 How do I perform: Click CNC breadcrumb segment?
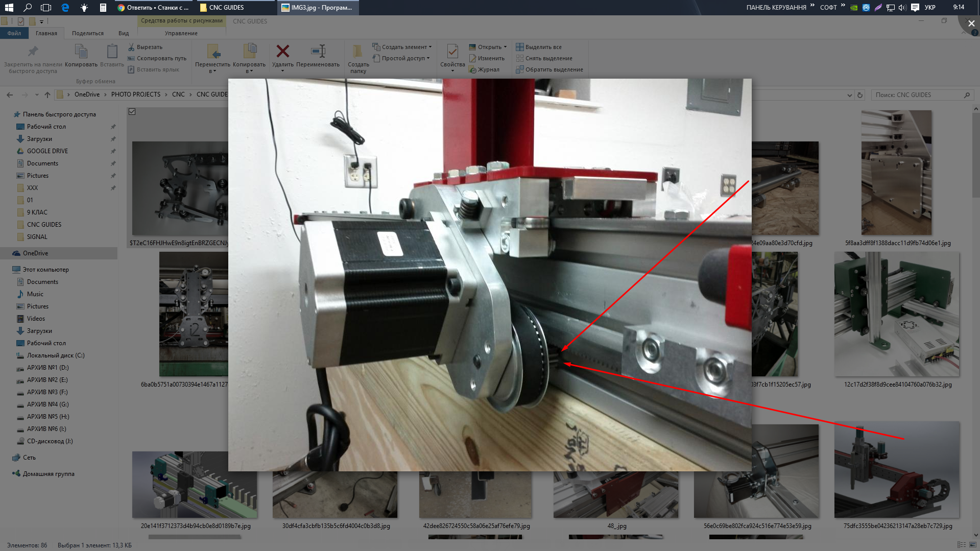[178, 94]
